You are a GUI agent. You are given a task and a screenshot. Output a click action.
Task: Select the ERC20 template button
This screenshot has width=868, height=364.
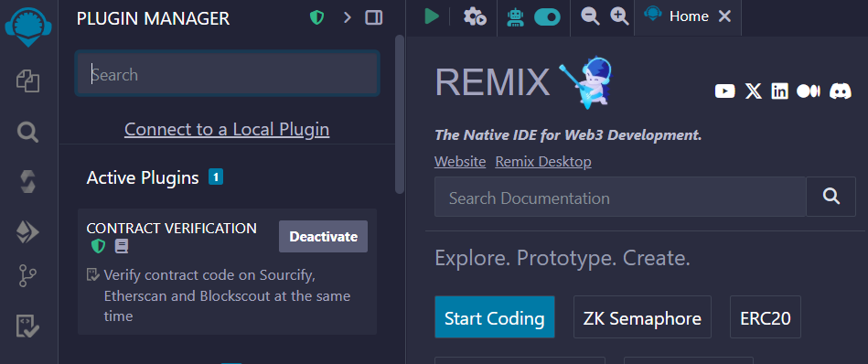pyautogui.click(x=765, y=317)
